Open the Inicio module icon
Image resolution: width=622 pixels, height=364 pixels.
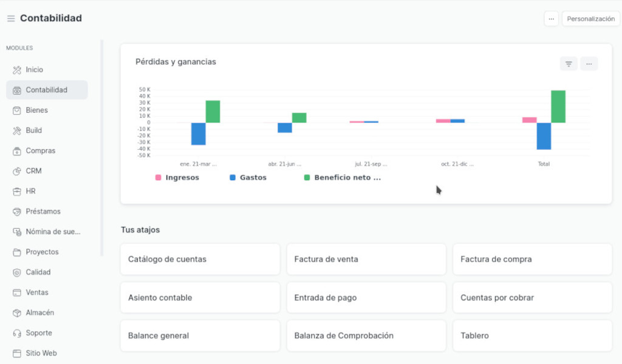[x=17, y=70]
